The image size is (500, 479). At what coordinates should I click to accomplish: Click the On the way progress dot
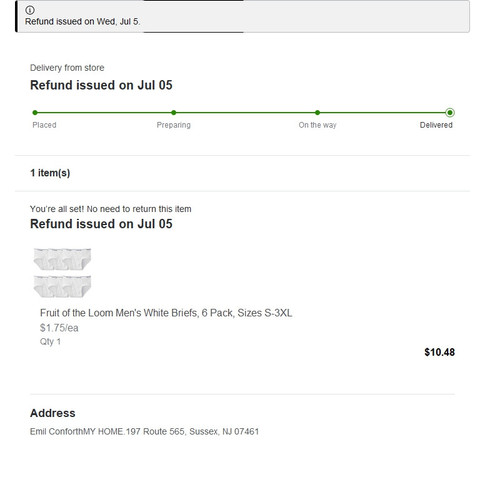317,113
